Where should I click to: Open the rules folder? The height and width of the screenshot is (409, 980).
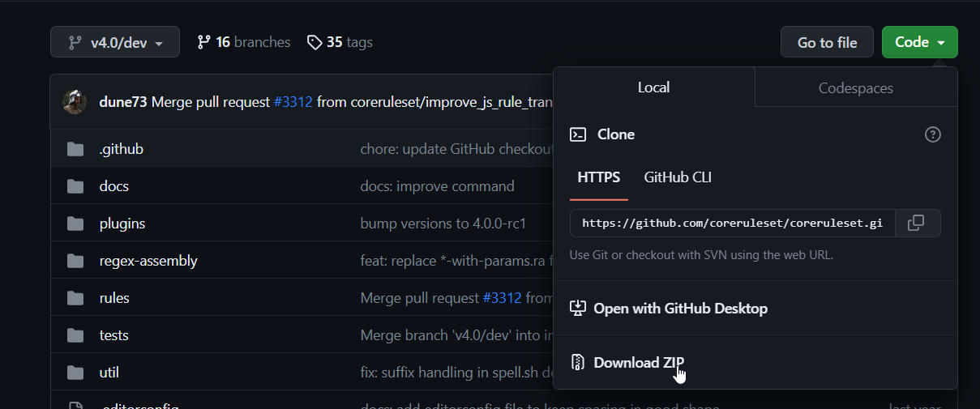[x=114, y=298]
